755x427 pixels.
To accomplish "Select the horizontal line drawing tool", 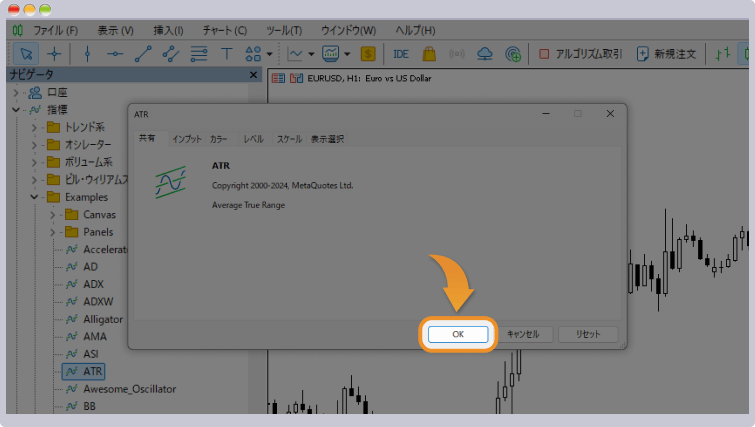I will click(115, 54).
